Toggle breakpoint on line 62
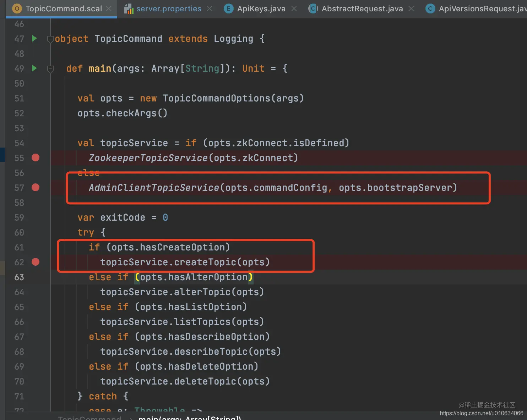The width and height of the screenshot is (527, 420). (36, 262)
